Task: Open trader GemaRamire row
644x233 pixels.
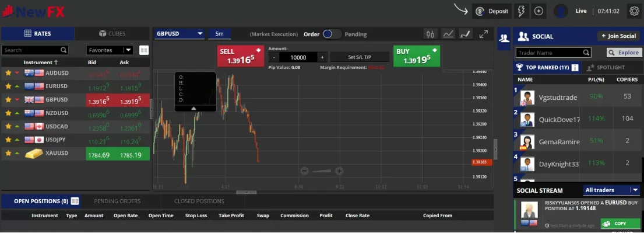Action: [x=577, y=141]
